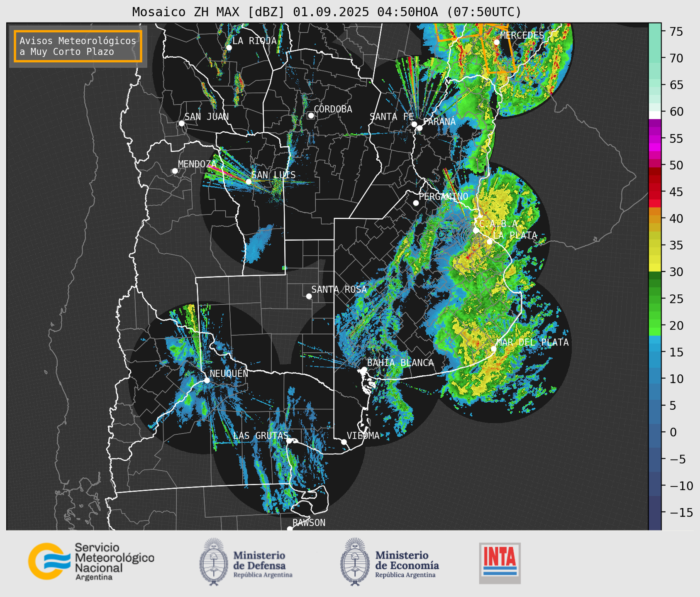
Task: Click the INTA logo
Action: coord(500,563)
